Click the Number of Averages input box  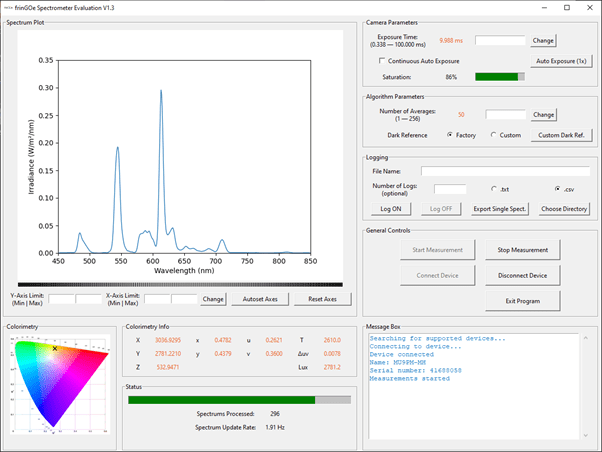(505, 115)
